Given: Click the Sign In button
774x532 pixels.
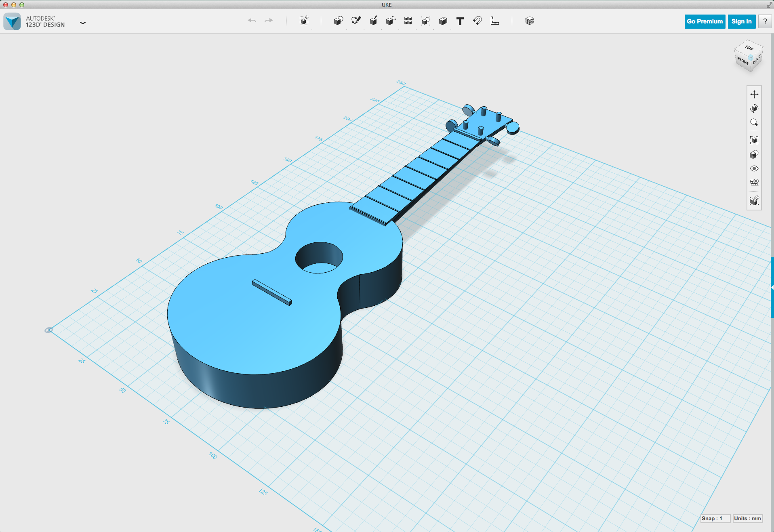Looking at the screenshot, I should coord(742,21).
